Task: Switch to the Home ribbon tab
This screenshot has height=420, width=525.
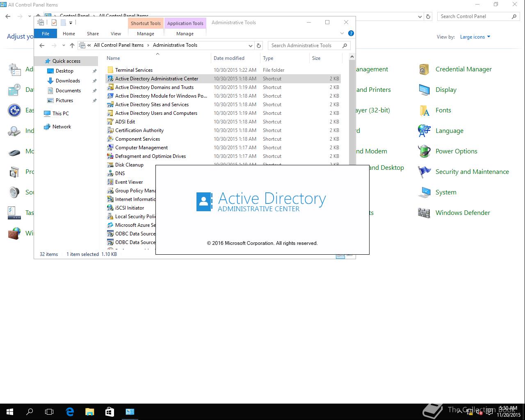Action: pos(68,34)
